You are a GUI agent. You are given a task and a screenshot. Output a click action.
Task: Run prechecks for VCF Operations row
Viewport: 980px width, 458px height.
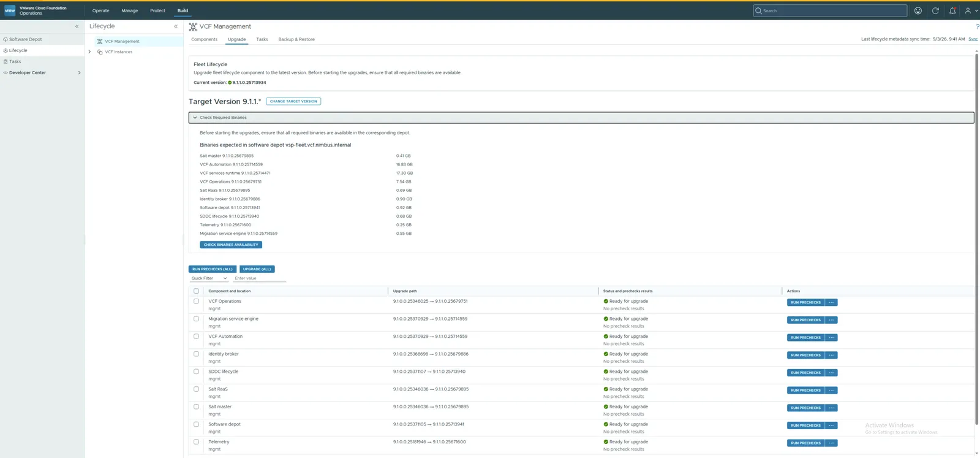805,302
